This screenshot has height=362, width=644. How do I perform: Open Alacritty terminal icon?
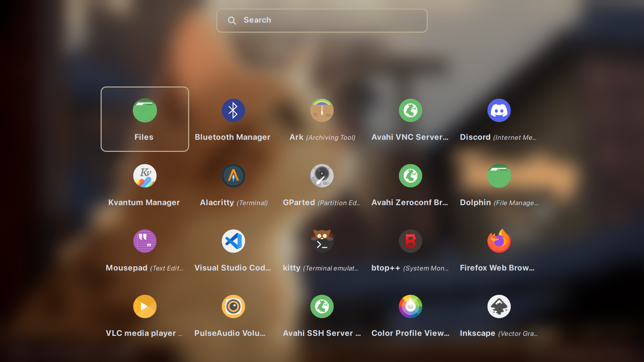(x=233, y=176)
